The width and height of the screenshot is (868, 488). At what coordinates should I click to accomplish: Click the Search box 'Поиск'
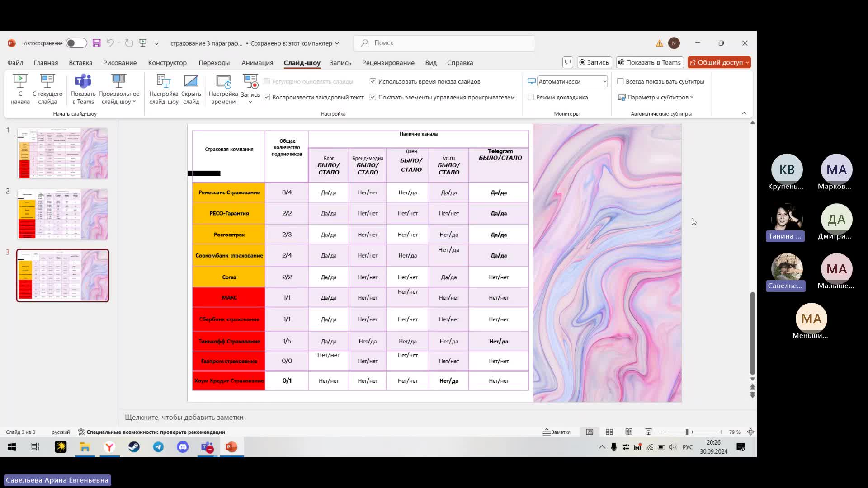(444, 43)
